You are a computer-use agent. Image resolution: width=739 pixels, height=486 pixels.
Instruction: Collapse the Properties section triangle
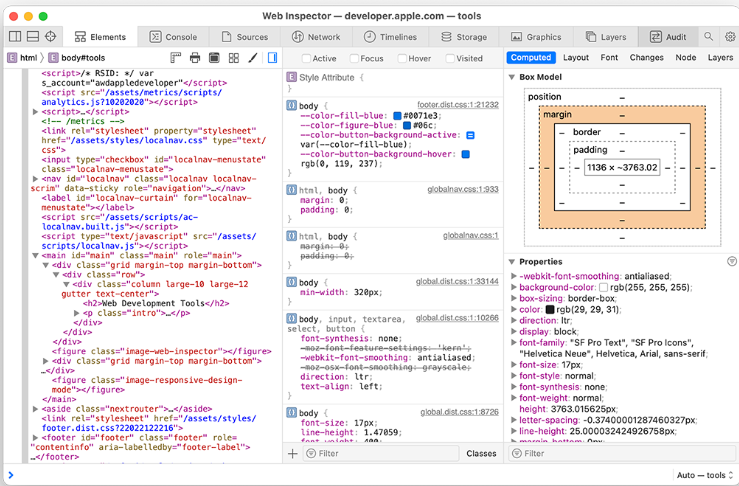tap(513, 262)
